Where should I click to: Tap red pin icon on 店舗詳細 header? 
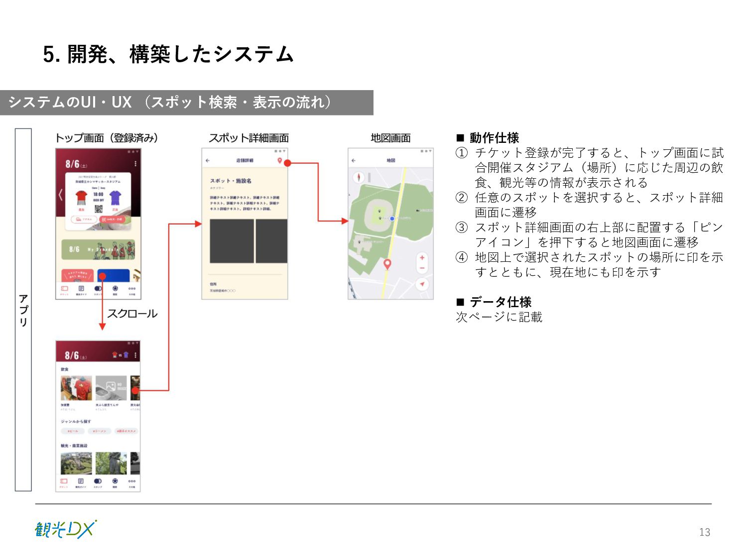pyautogui.click(x=280, y=161)
